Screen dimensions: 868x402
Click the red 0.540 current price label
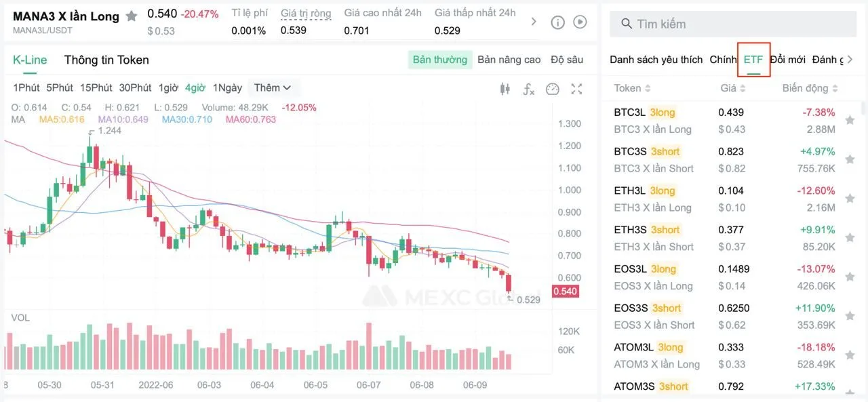[x=565, y=292]
